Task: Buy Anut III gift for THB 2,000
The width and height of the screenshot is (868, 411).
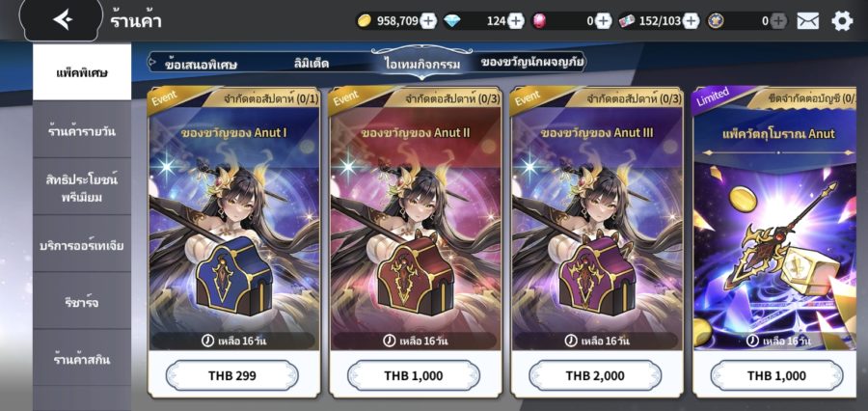Action: (595, 375)
